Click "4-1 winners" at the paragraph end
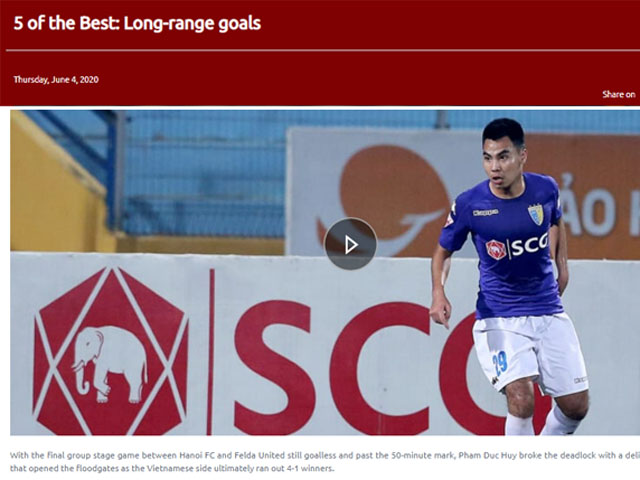Image resolution: width=640 pixels, height=480 pixels. pyautogui.click(x=311, y=468)
